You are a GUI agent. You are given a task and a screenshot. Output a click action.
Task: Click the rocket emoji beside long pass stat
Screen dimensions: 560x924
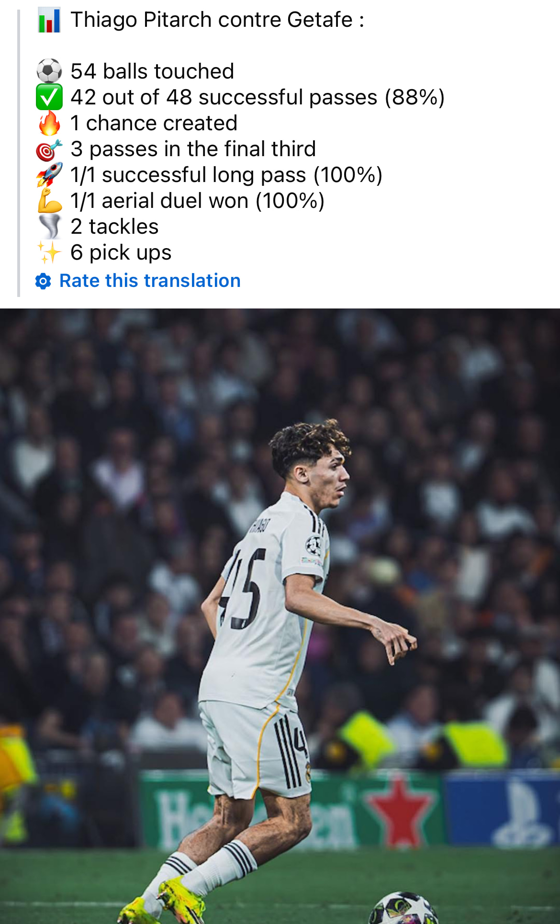click(x=49, y=175)
